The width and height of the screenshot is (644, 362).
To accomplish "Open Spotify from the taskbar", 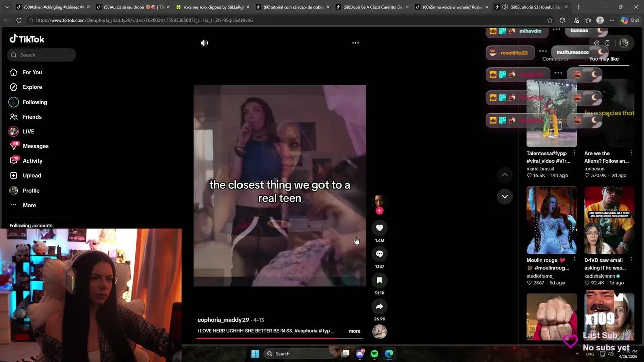I will [374, 354].
